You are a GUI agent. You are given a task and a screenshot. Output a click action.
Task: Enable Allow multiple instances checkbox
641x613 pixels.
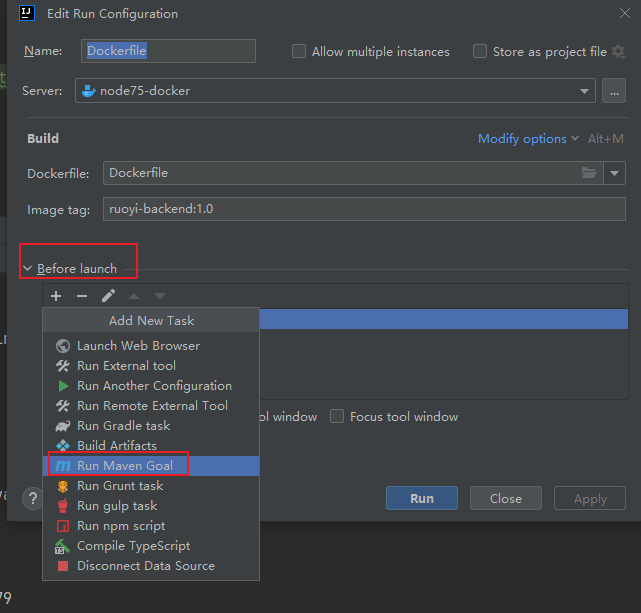[x=299, y=51]
